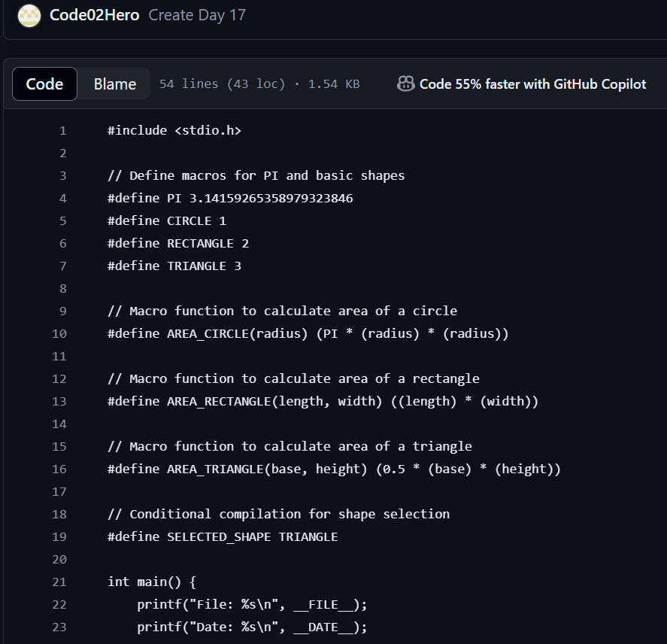Viewport: 667px width, 644px height.
Task: Click the comment about area of a circle
Action: [x=283, y=311]
